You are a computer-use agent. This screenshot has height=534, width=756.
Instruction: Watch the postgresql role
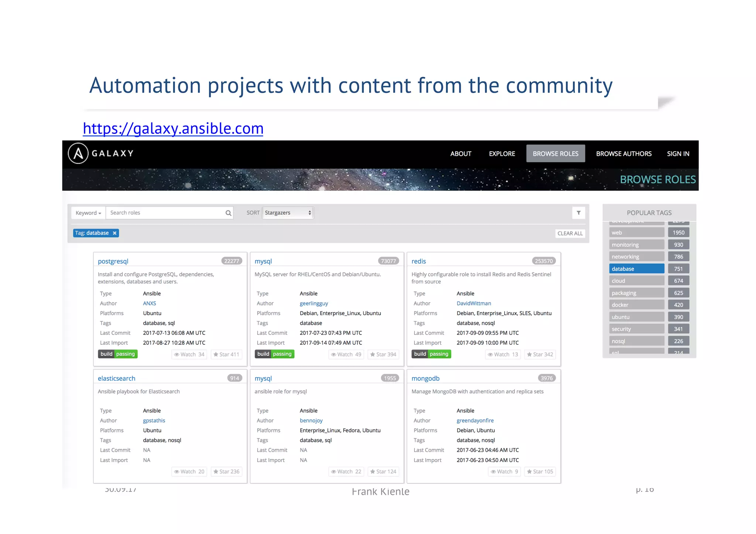189,354
